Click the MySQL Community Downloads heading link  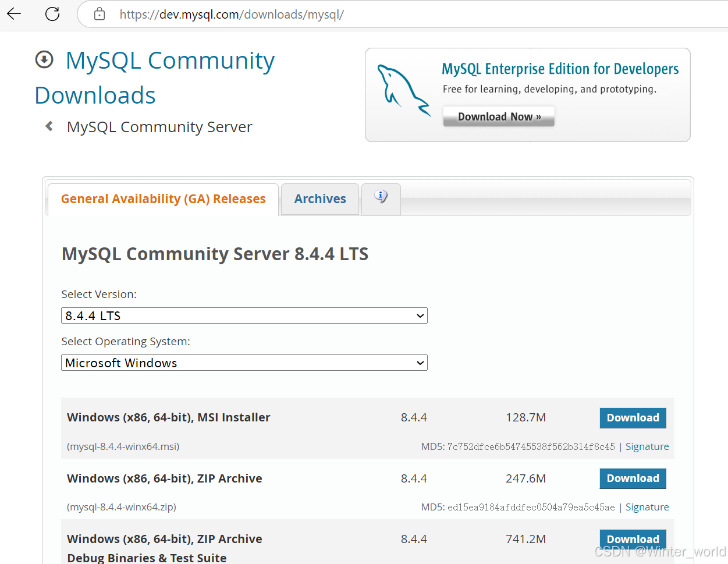(155, 78)
